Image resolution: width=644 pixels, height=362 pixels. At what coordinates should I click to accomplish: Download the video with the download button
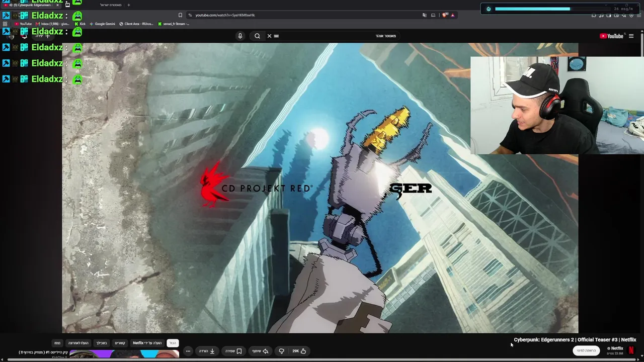[207, 351]
